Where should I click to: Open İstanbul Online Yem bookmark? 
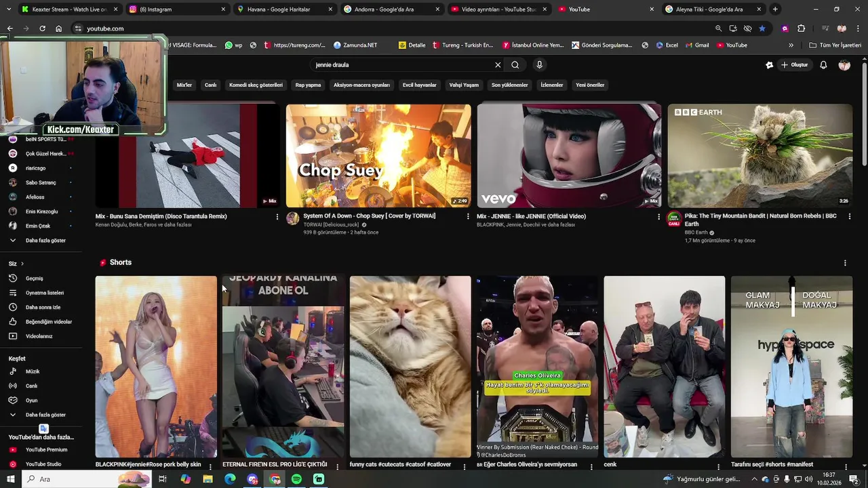[533, 45]
